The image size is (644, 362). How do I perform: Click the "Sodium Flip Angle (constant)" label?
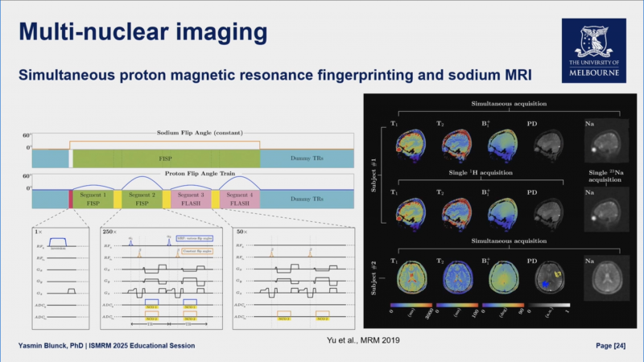(x=200, y=133)
